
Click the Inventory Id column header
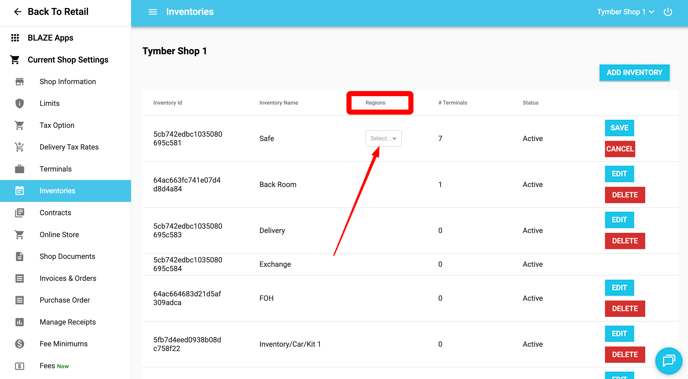coord(168,103)
